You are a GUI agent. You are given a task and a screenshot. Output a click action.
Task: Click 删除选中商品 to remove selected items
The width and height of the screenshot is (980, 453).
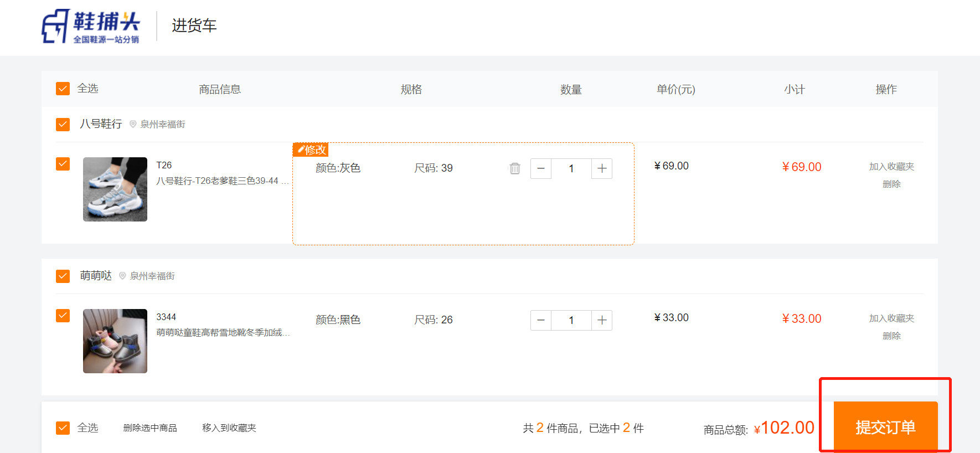coord(150,428)
